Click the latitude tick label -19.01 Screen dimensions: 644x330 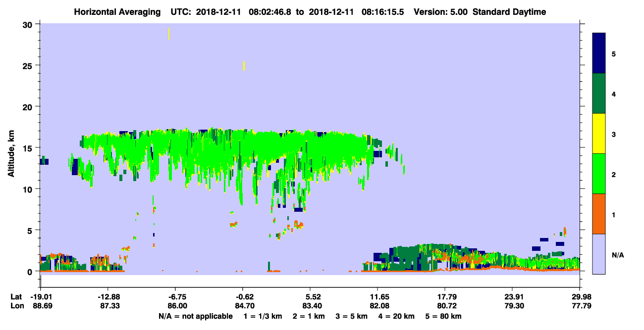click(40, 297)
